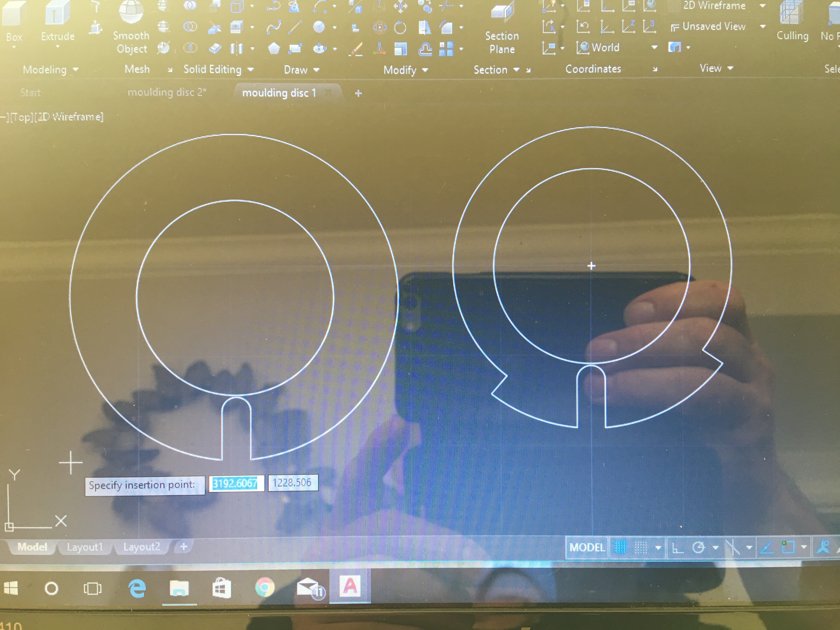
Task: Click the Array modify tool
Action: (x=447, y=49)
